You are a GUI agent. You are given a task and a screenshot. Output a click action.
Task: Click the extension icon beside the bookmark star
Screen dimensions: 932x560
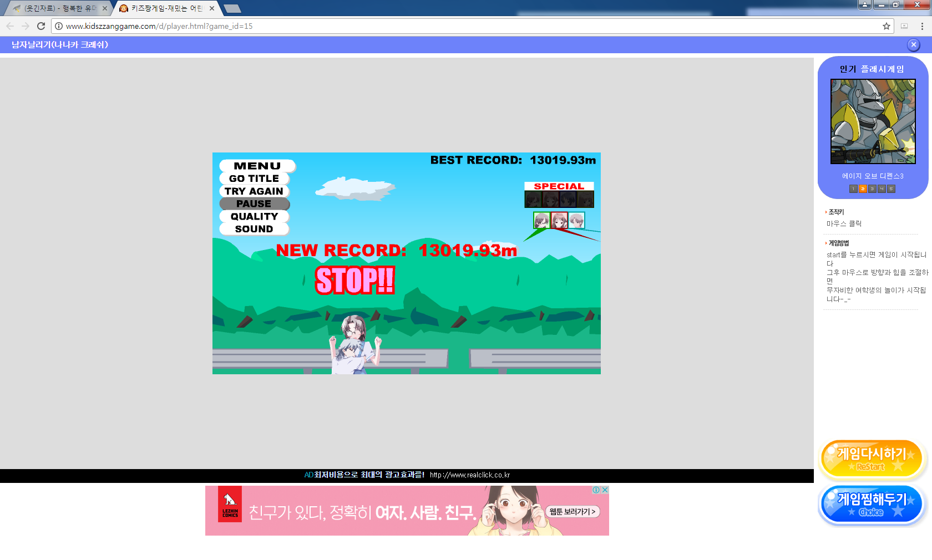pyautogui.click(x=904, y=26)
